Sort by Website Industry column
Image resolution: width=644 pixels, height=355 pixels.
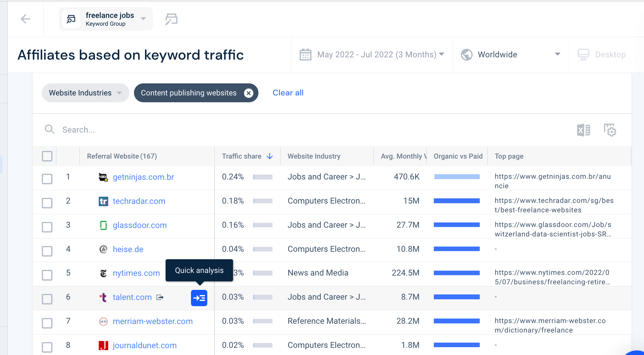(314, 156)
